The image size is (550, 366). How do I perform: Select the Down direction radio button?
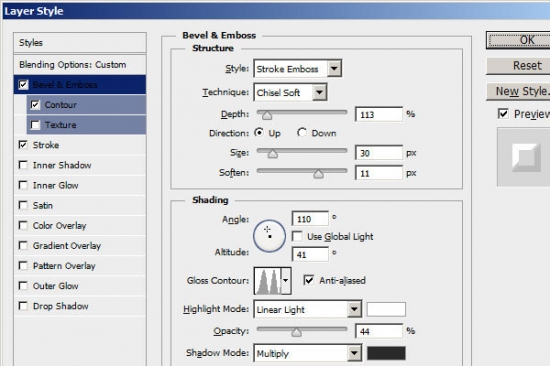pyautogui.click(x=302, y=133)
